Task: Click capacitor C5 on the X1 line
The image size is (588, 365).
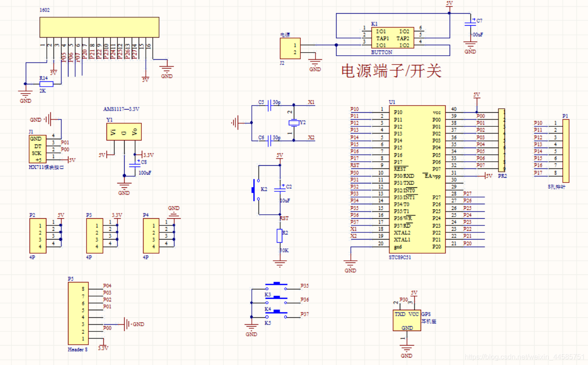Action: (x=269, y=105)
